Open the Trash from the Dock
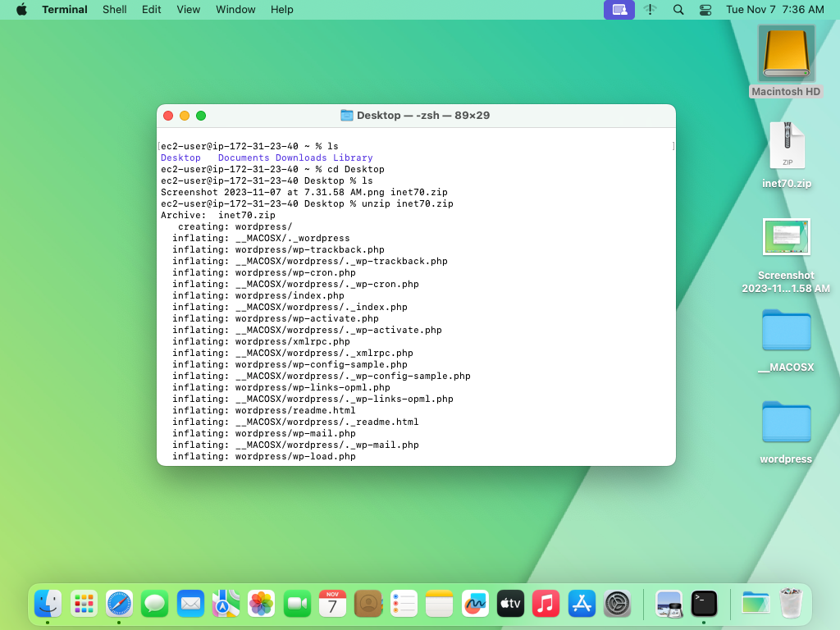840x630 pixels. tap(791, 604)
